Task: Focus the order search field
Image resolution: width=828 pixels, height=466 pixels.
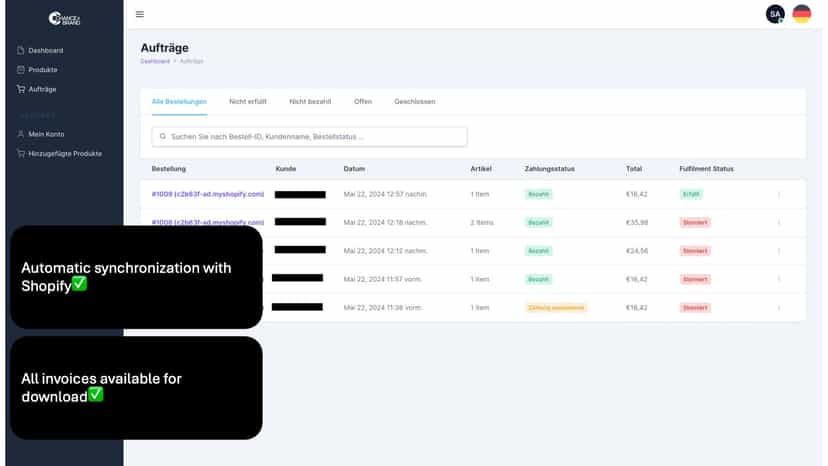Action: 309,137
